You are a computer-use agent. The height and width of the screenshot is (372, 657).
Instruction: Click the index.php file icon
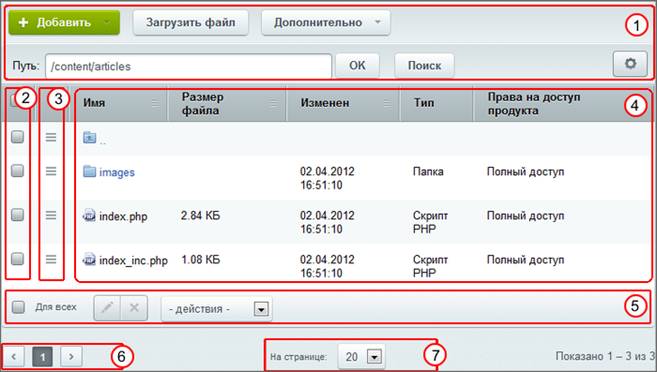[x=89, y=215]
